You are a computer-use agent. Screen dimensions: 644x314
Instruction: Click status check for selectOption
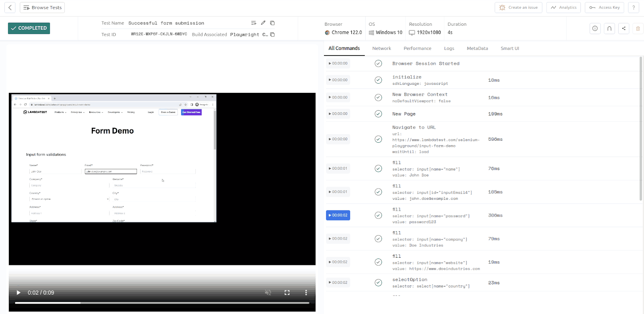[378, 283]
